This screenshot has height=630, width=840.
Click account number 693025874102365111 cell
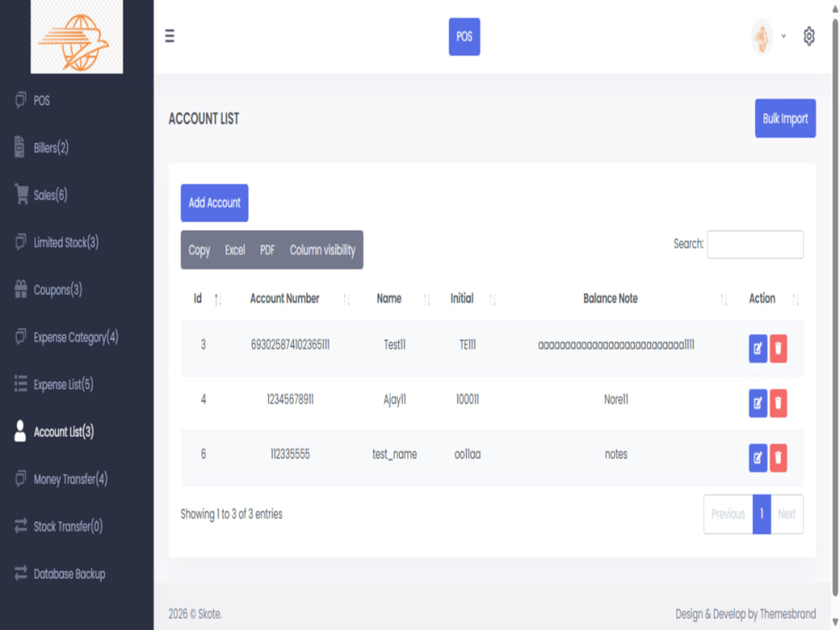(x=290, y=345)
